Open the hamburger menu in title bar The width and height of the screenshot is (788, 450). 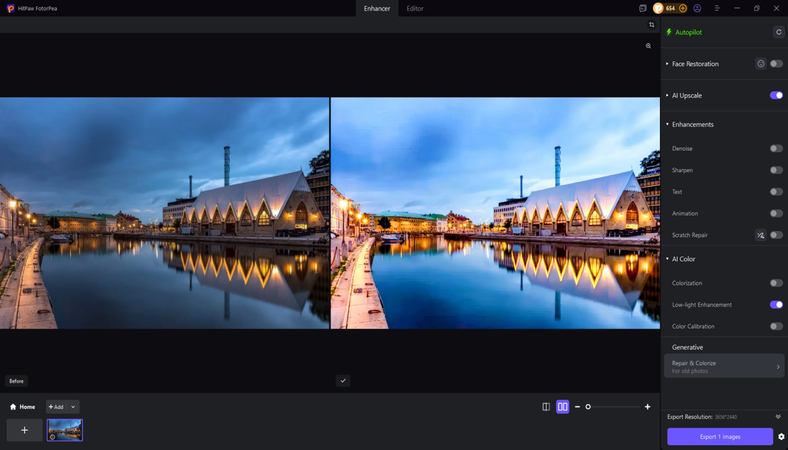717,8
